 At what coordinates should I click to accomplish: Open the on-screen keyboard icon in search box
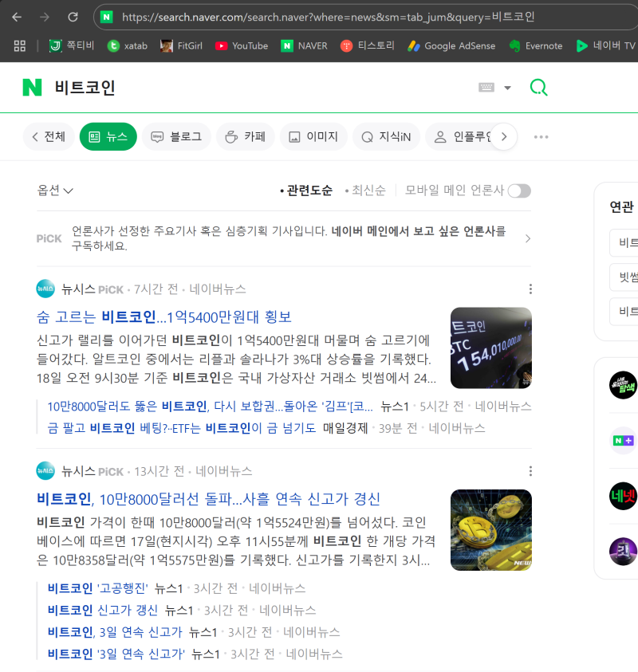pos(486,88)
